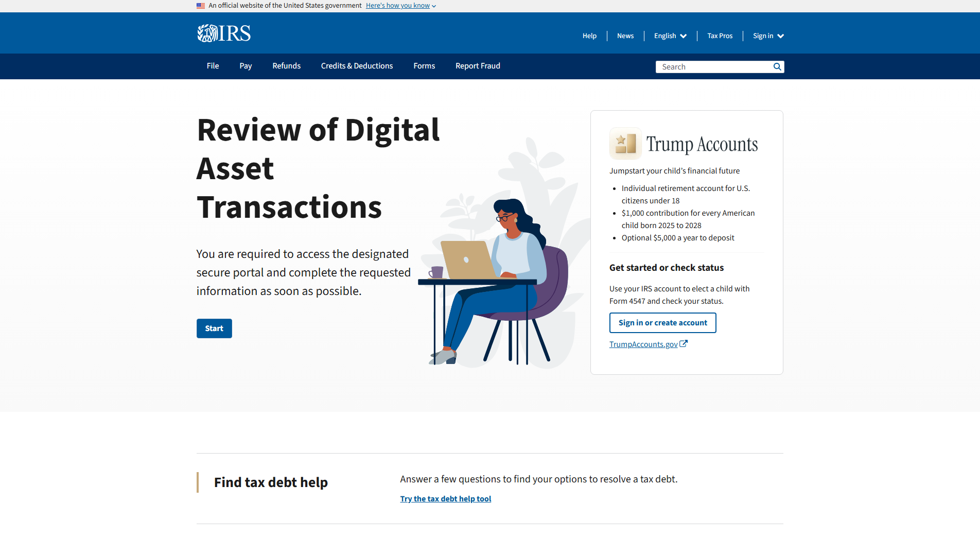Open the Sign in dropdown menu
This screenshot has height=555, width=980.
coord(768,36)
